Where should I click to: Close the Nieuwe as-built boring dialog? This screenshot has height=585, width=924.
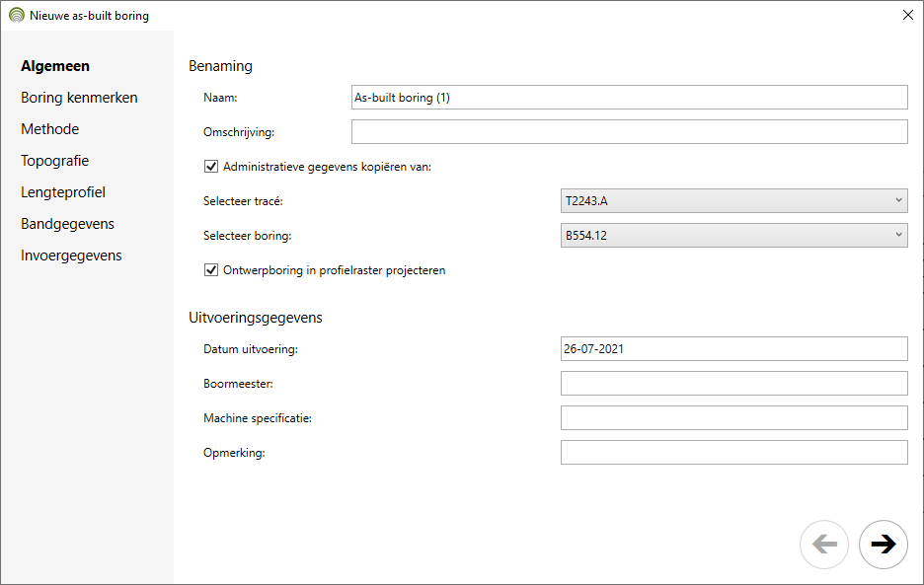pyautogui.click(x=907, y=16)
